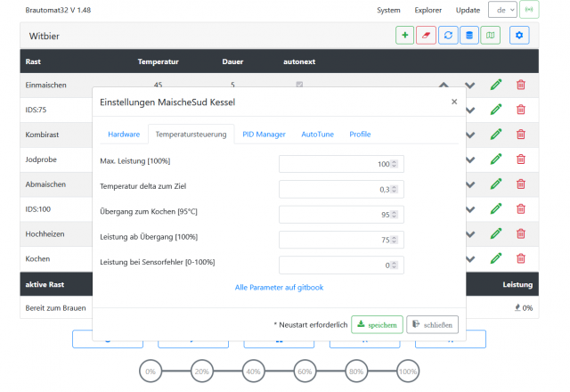Save settings with the speichern button

click(x=377, y=324)
